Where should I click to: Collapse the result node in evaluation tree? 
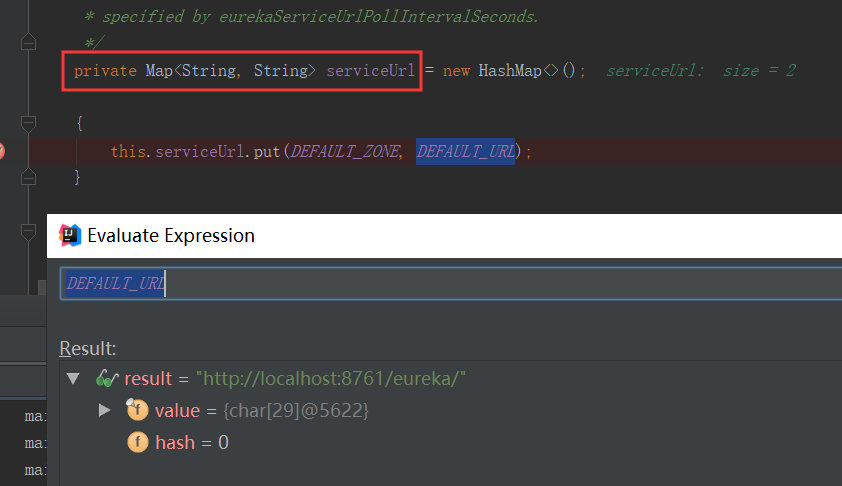[72, 379]
